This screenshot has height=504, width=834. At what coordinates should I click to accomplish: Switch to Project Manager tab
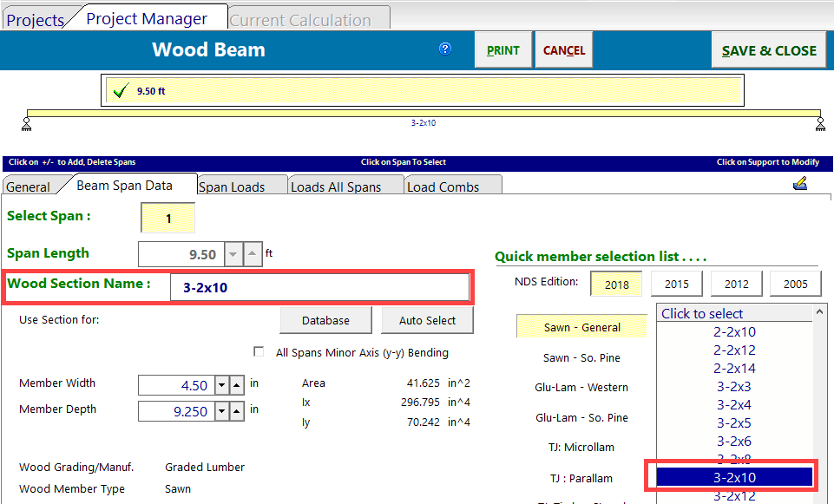click(x=147, y=18)
